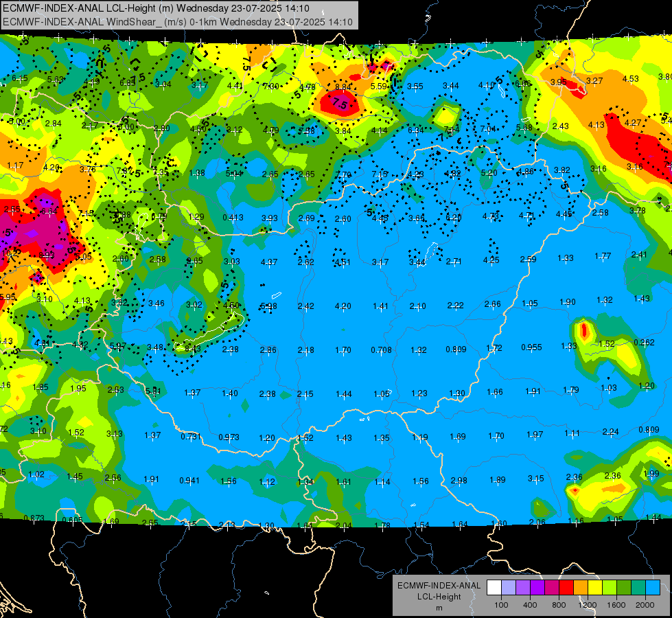Click the light lavender legend swatch
Image resolution: width=672 pixels, height=618 pixels.
click(509, 588)
